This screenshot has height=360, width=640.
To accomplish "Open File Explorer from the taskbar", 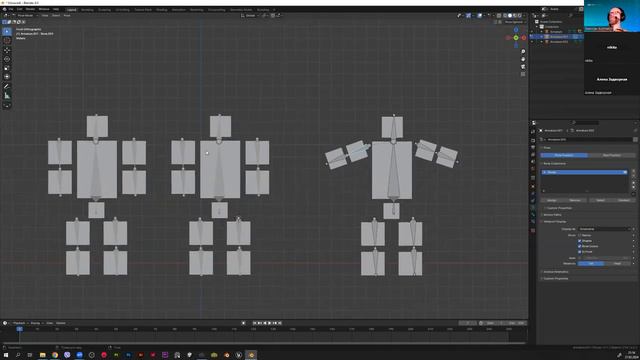I will tap(42, 355).
